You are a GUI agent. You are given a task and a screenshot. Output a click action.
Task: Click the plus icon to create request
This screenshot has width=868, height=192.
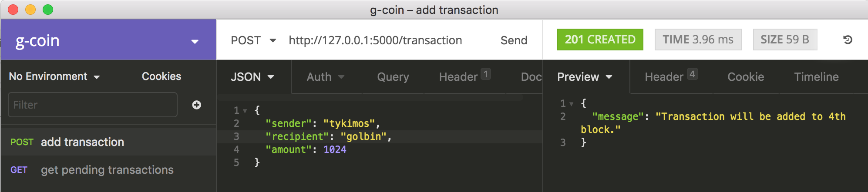tap(197, 105)
